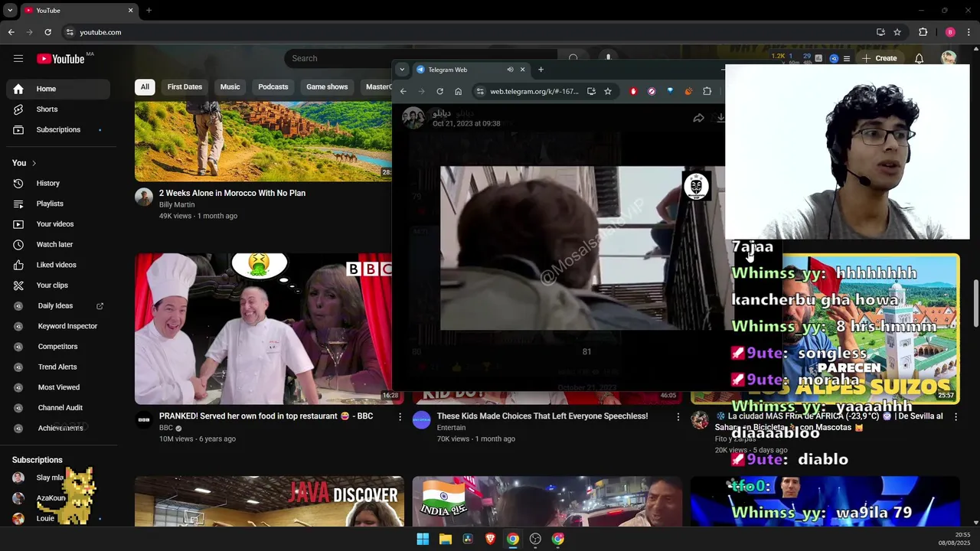
Task: Open File Explorer from the taskbar
Action: pyautogui.click(x=445, y=539)
